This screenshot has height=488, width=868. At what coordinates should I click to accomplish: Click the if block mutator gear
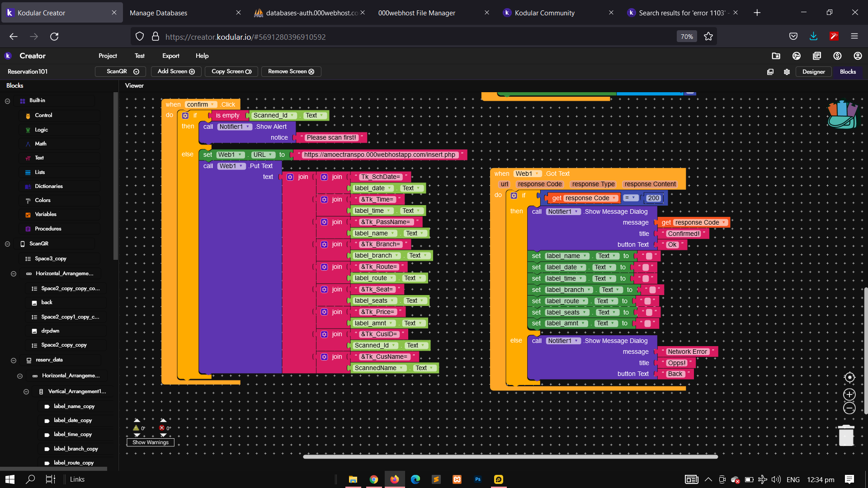[185, 116]
